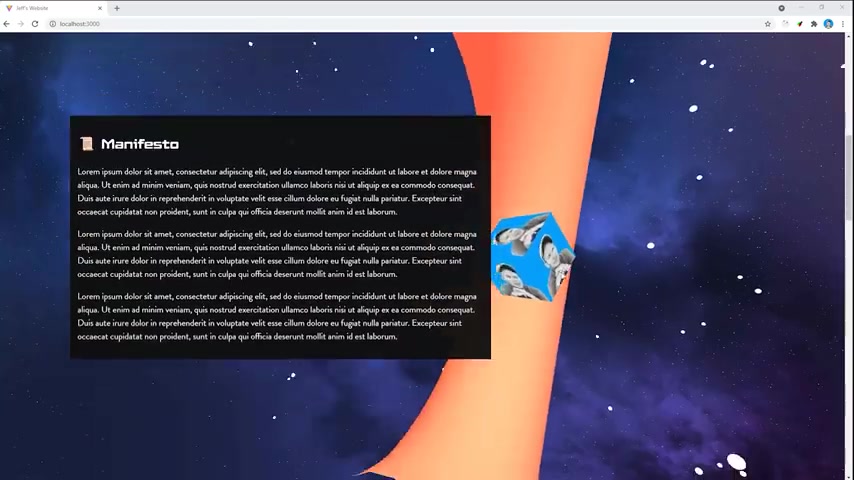Reload the localhost page

pyautogui.click(x=35, y=24)
